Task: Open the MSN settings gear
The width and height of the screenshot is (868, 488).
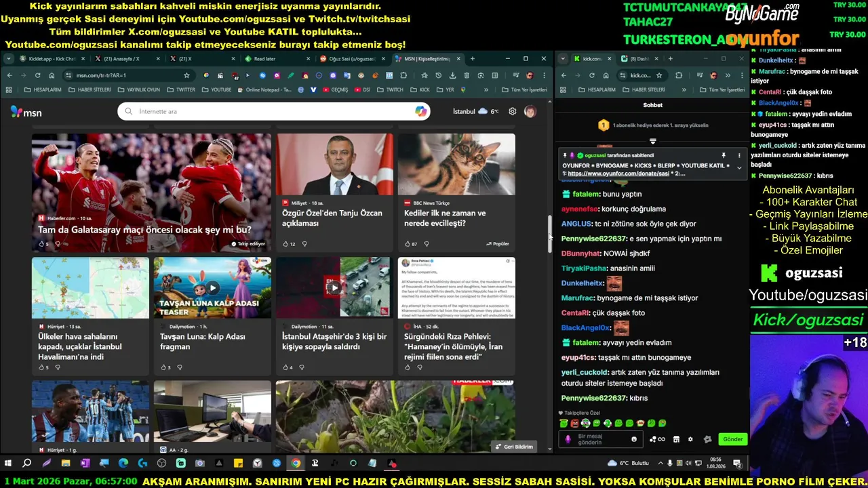Action: click(x=513, y=111)
